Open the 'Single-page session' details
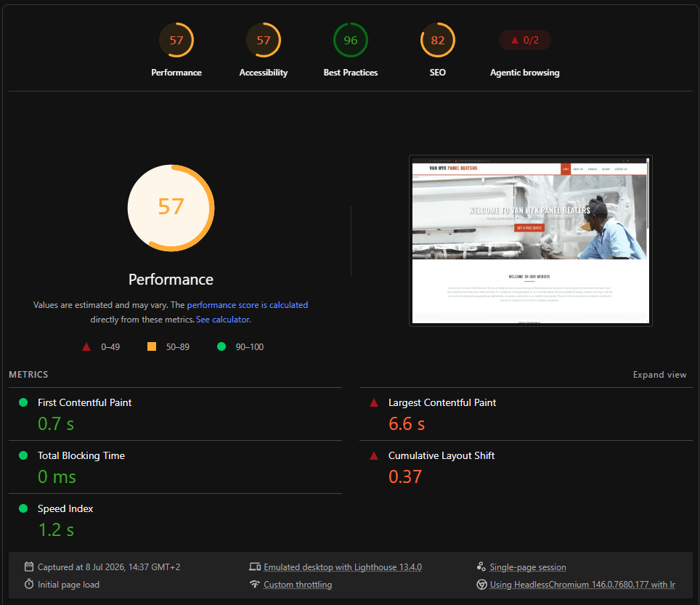 (x=528, y=567)
